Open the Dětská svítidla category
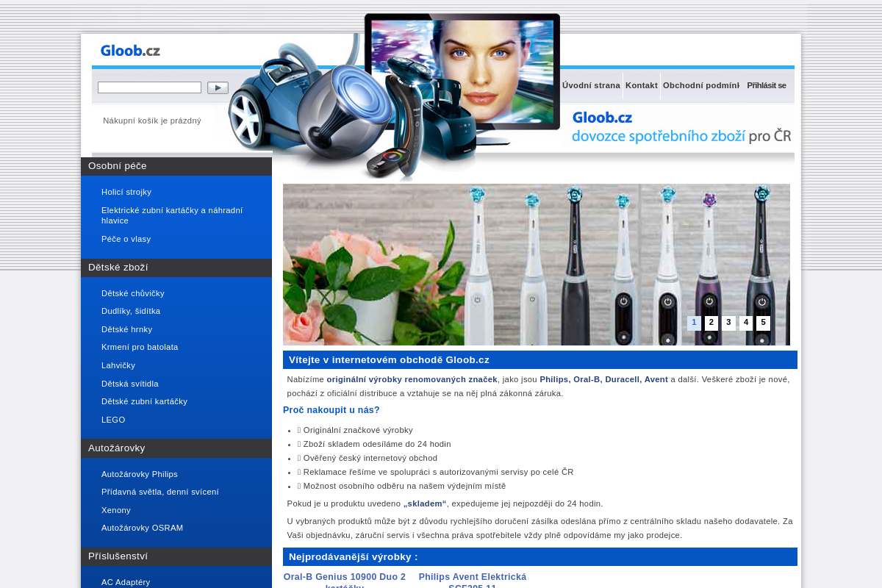The width and height of the screenshot is (882, 588). pos(130,384)
